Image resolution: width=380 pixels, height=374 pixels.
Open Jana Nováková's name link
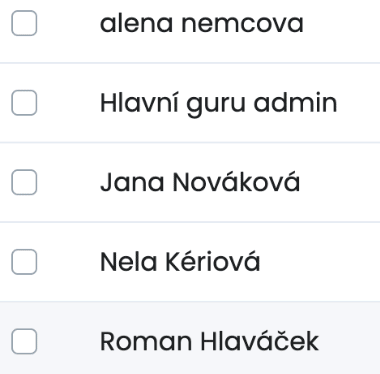pos(200,181)
